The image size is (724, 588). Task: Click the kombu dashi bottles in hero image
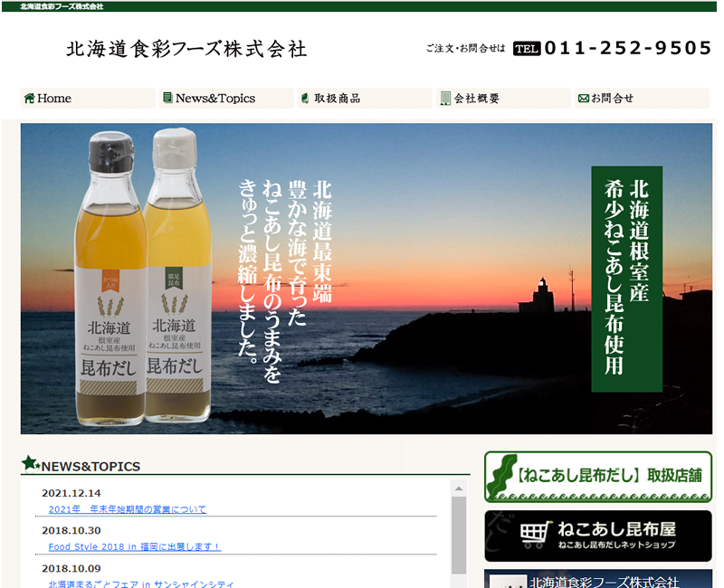[144, 276]
